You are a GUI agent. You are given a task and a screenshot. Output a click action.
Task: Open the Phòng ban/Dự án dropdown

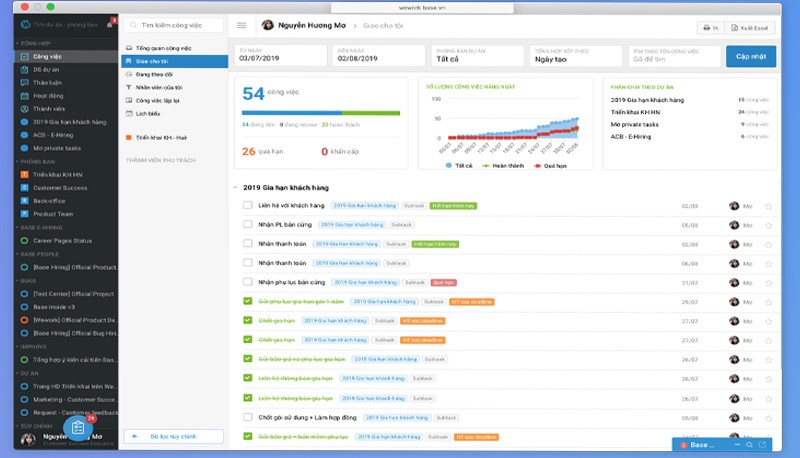(478, 56)
